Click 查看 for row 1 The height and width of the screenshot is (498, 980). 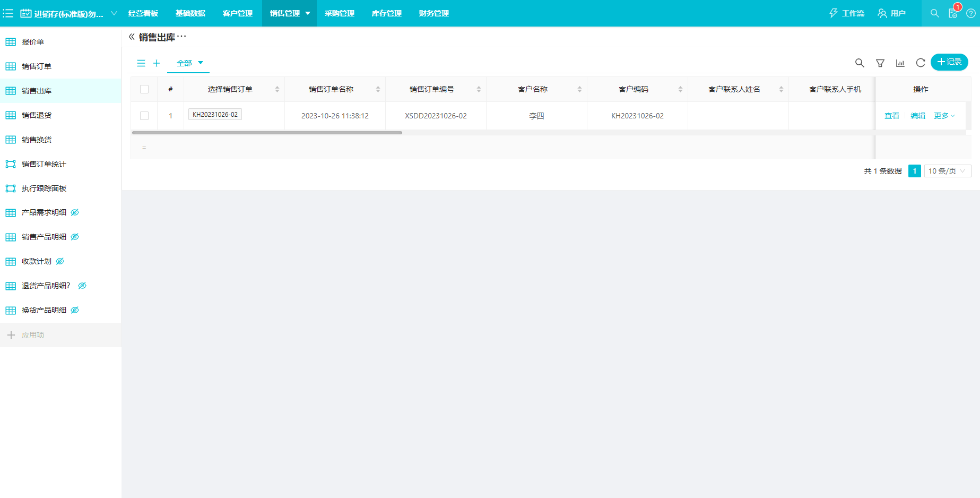(892, 116)
